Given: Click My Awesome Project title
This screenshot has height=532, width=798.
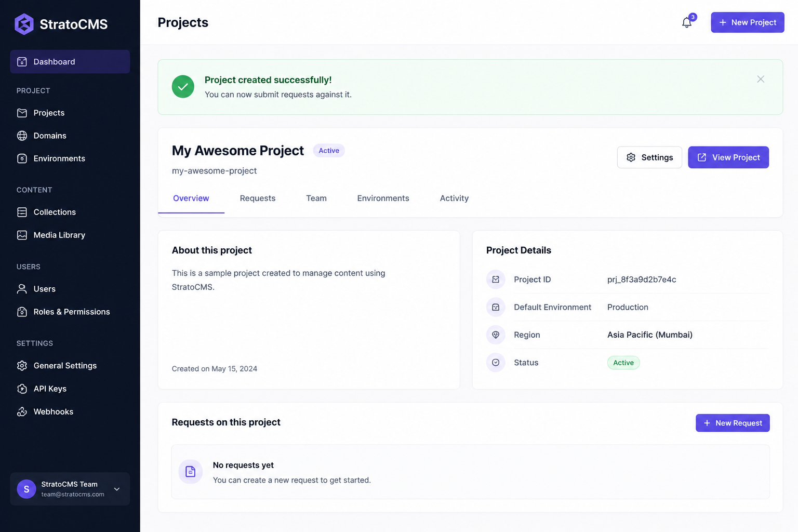Looking at the screenshot, I should point(238,151).
